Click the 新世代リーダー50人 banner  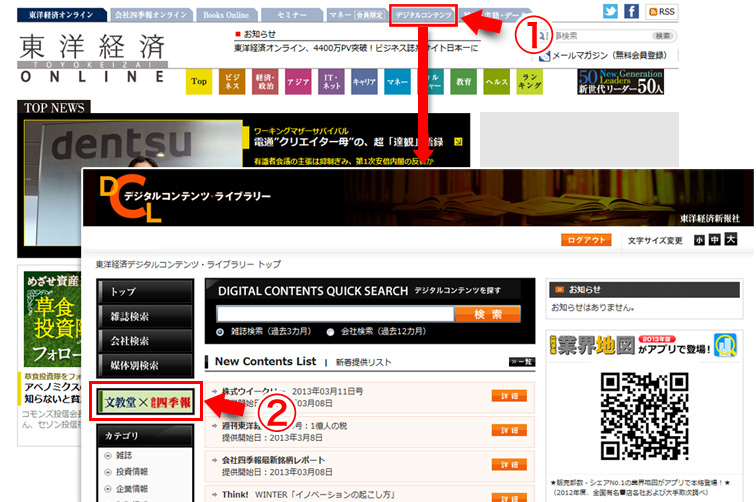[x=620, y=81]
